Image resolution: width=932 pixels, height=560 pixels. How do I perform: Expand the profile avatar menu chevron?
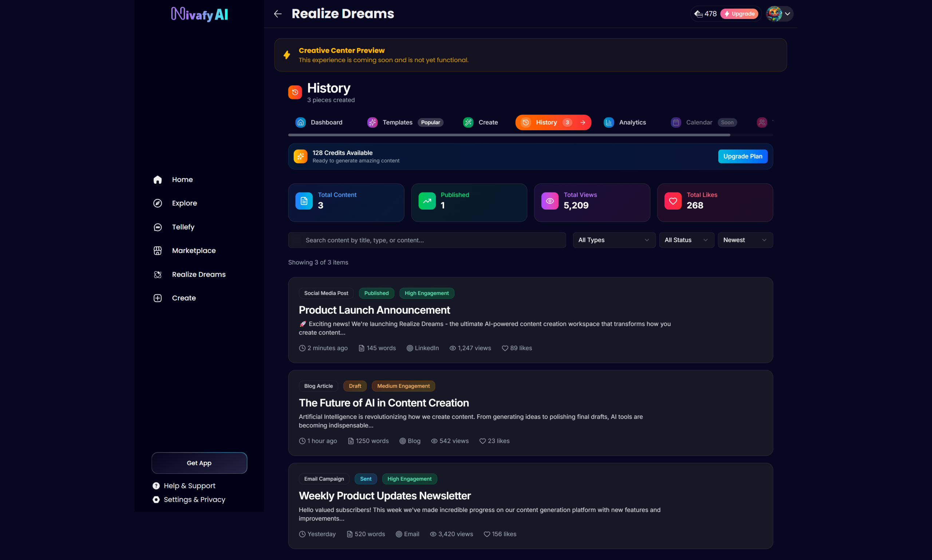[x=787, y=14]
